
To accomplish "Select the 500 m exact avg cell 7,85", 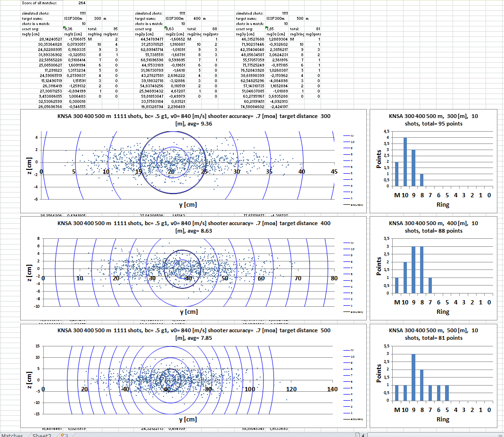I will 276,29.
